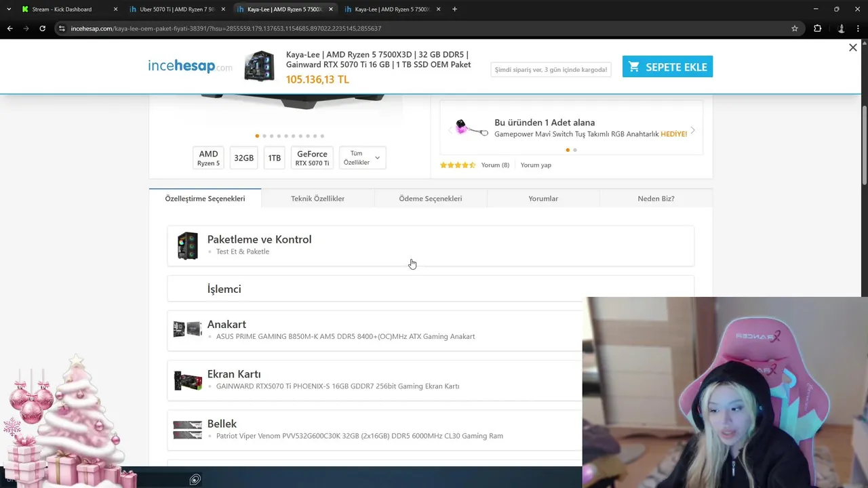Open the browser extensions puzzle icon
The width and height of the screenshot is (868, 488).
[817, 28]
